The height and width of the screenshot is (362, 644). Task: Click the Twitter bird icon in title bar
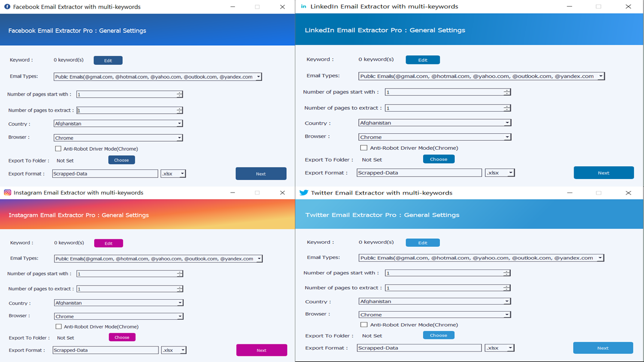point(304,193)
